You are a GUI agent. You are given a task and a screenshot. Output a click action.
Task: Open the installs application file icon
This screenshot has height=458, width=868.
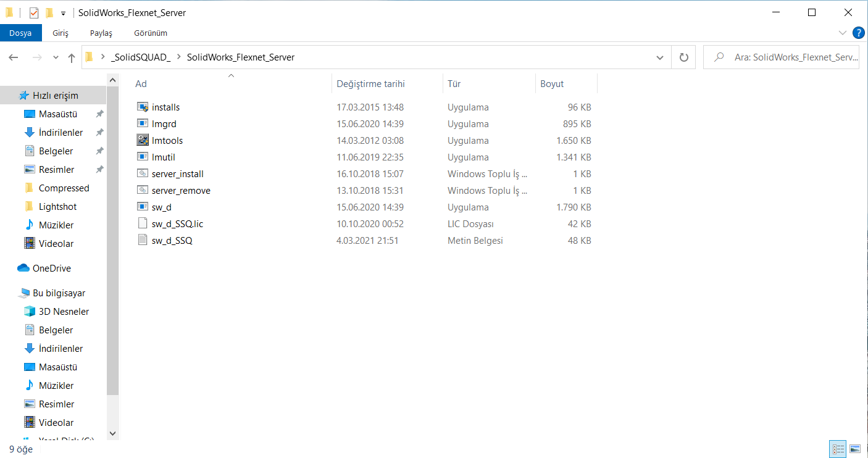[143, 107]
